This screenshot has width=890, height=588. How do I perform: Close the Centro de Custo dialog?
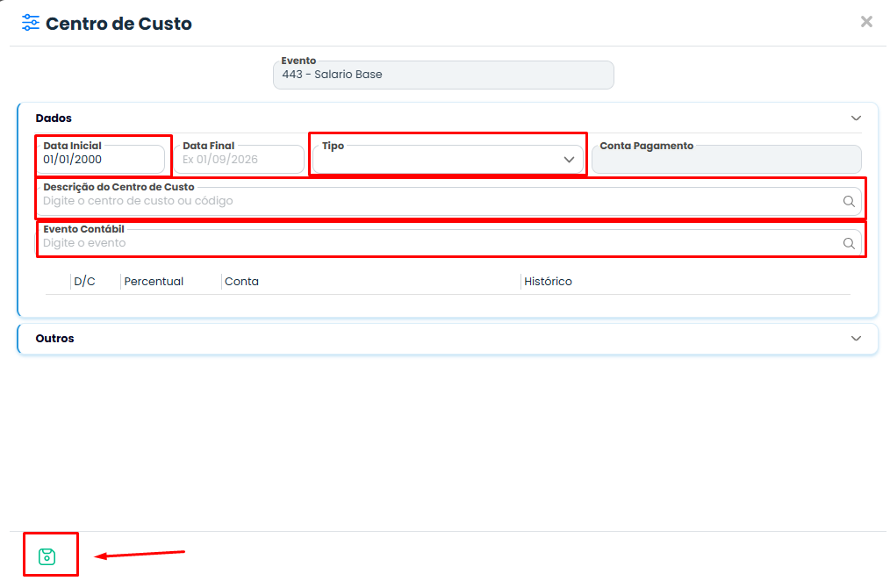[x=866, y=22]
